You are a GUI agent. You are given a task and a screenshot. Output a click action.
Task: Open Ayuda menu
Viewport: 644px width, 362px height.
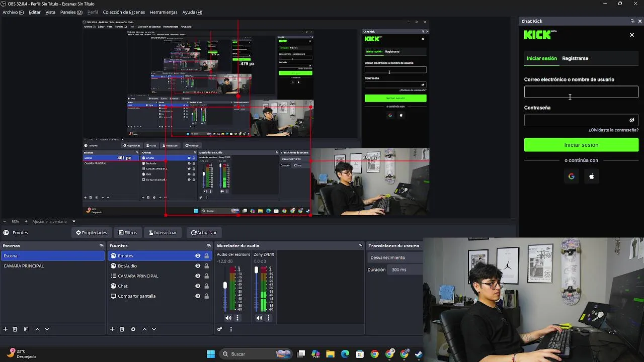click(192, 12)
